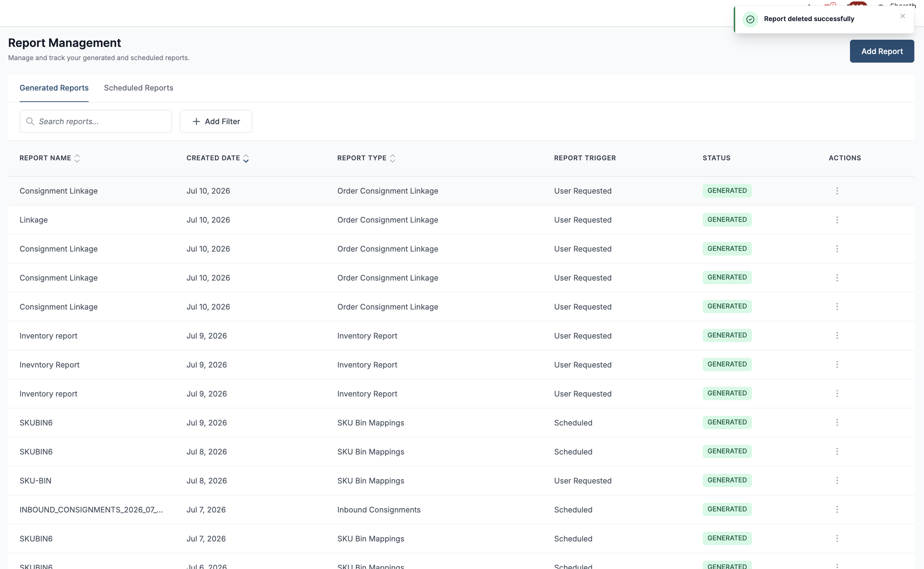This screenshot has height=569, width=924.
Task: Click the Add Filter button
Action: 216,121
